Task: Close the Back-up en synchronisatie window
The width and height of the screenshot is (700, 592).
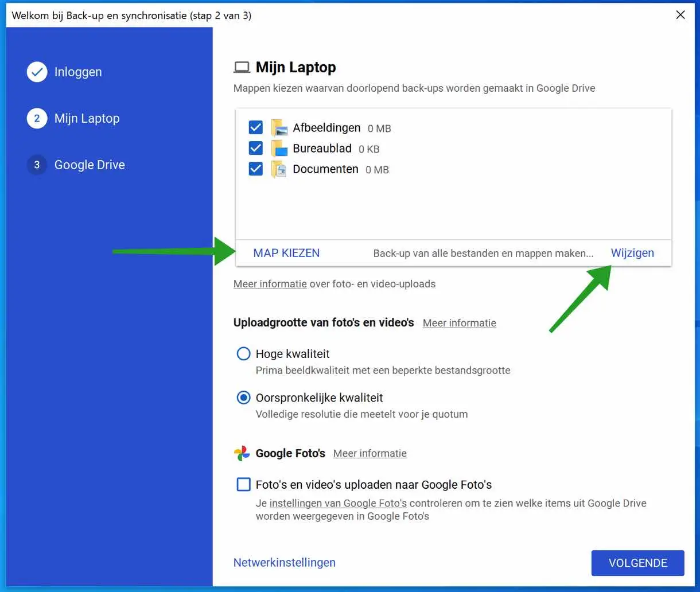Action: (680, 15)
